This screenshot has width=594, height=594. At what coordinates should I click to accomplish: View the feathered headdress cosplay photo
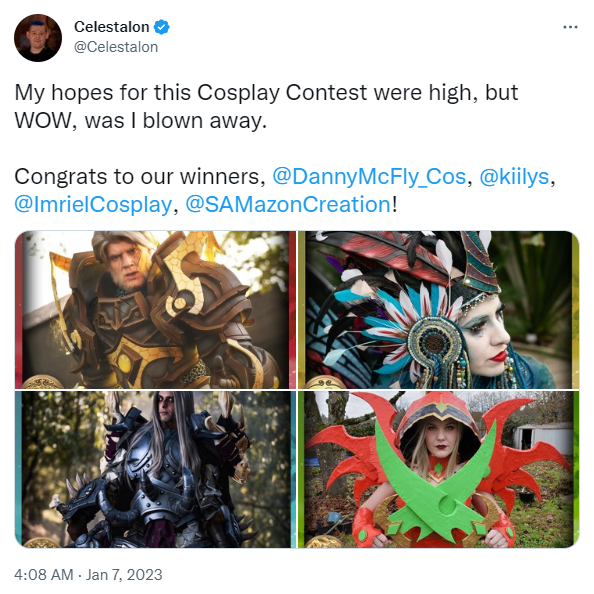click(439, 310)
